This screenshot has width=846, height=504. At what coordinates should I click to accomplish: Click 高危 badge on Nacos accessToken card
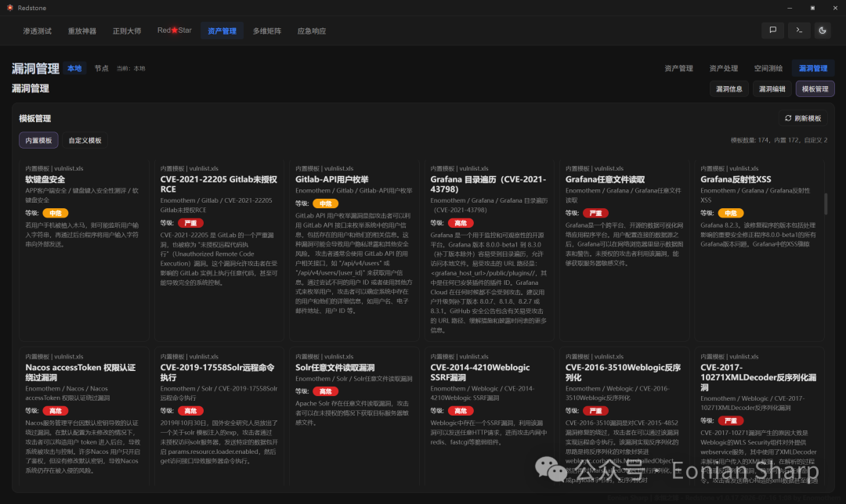(x=56, y=411)
